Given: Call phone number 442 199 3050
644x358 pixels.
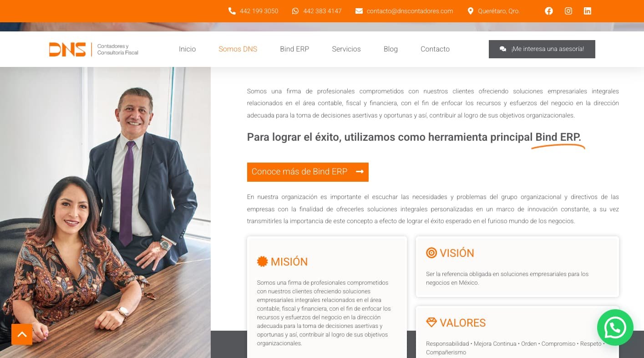Looking at the screenshot, I should tap(259, 11).
